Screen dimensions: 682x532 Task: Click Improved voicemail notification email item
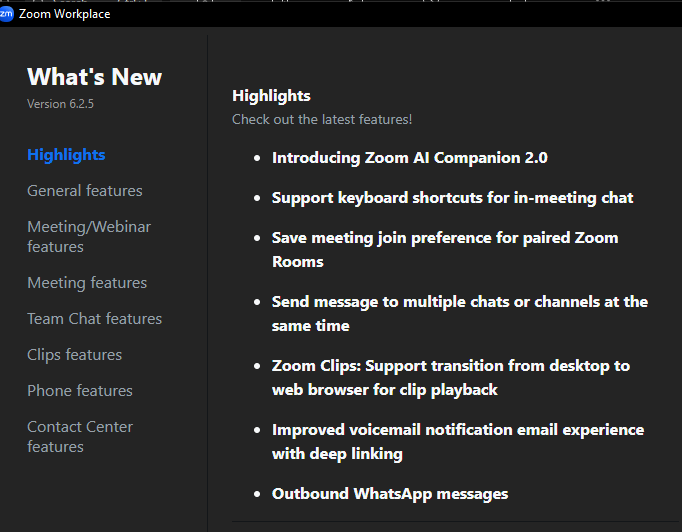click(457, 442)
